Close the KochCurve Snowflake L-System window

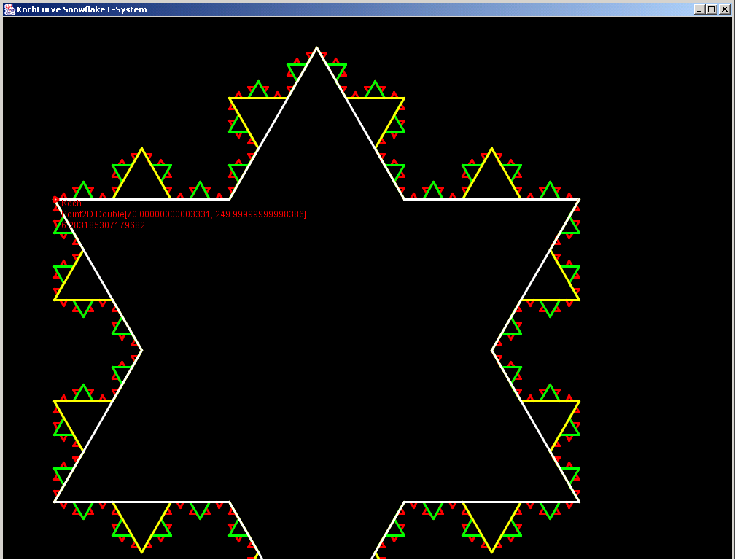pos(724,9)
